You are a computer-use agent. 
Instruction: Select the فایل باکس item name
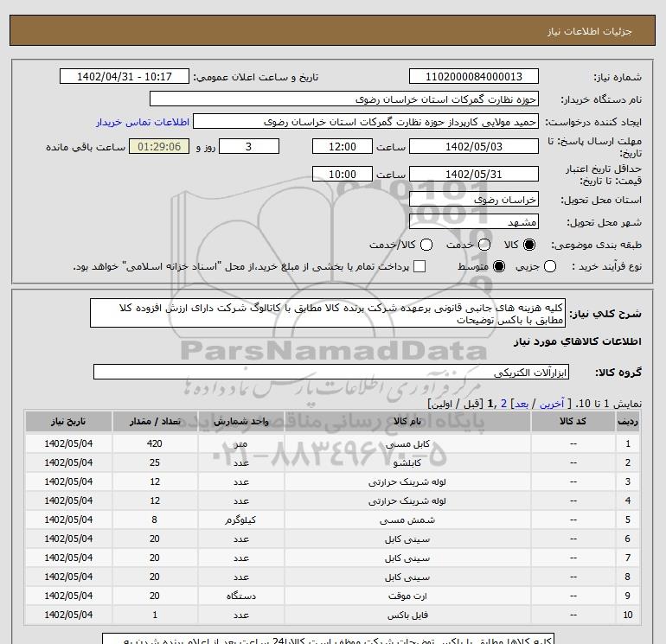click(x=407, y=615)
